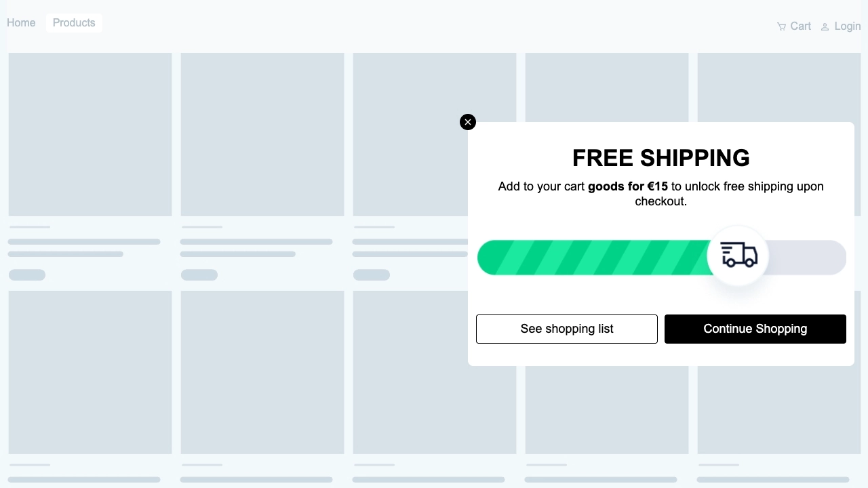Screen dimensions: 868x488
Task: Click the shopping cart icon
Action: click(x=781, y=26)
